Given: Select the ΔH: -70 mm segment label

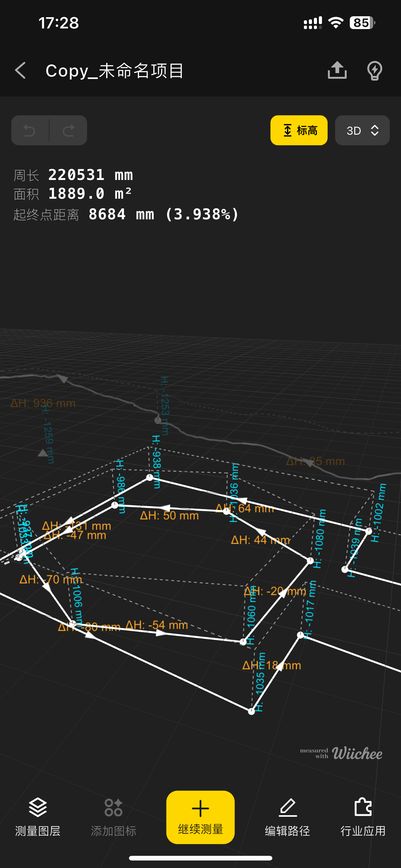Looking at the screenshot, I should coord(51,579).
